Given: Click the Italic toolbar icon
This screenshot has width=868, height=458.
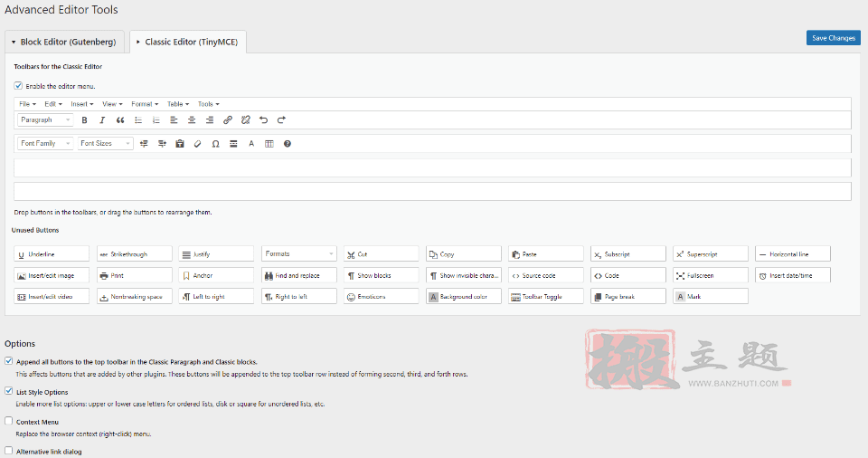Looking at the screenshot, I should (x=102, y=119).
